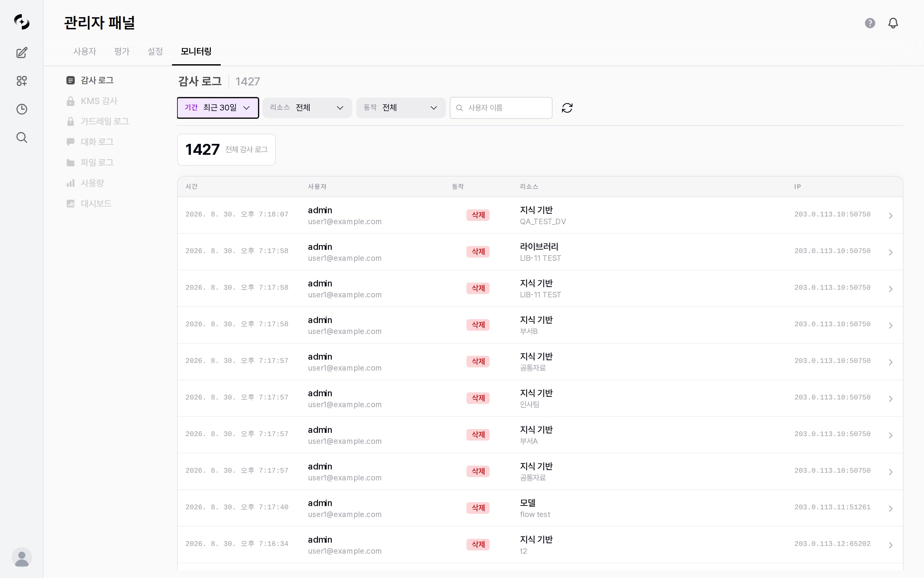
Task: Click the app logo icon in sidebar
Action: (22, 22)
